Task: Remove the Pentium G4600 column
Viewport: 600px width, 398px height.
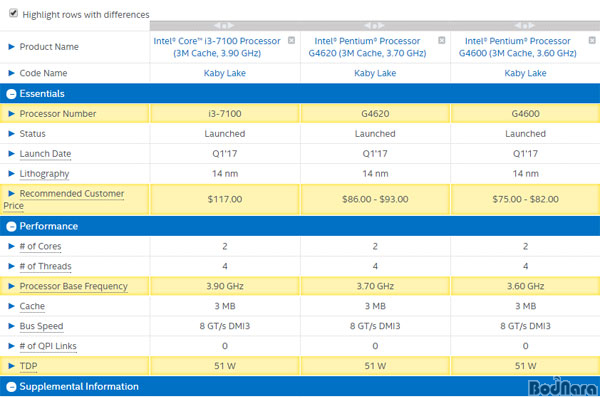Action: pos(592,40)
